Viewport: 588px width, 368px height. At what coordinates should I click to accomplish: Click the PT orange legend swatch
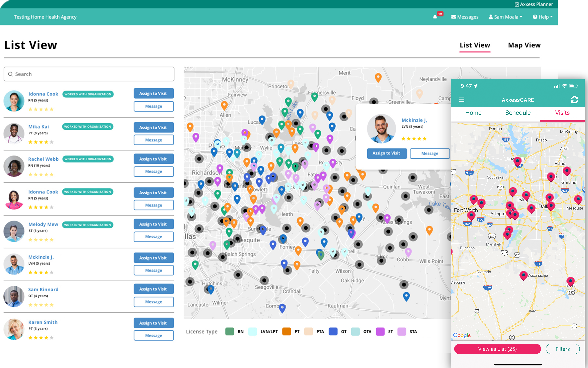(x=286, y=331)
